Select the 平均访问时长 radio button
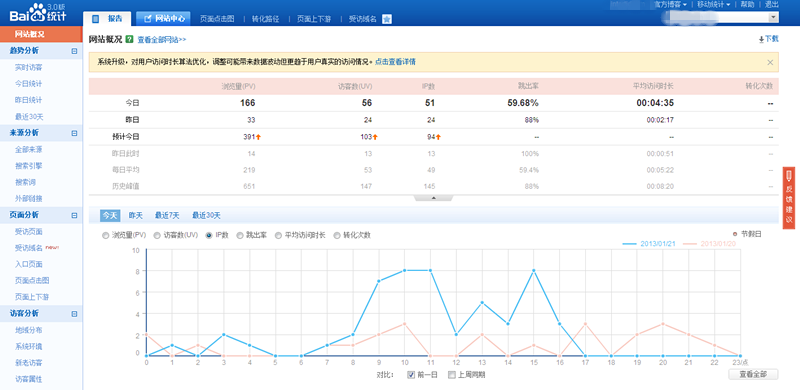800x390 pixels. tap(278, 235)
